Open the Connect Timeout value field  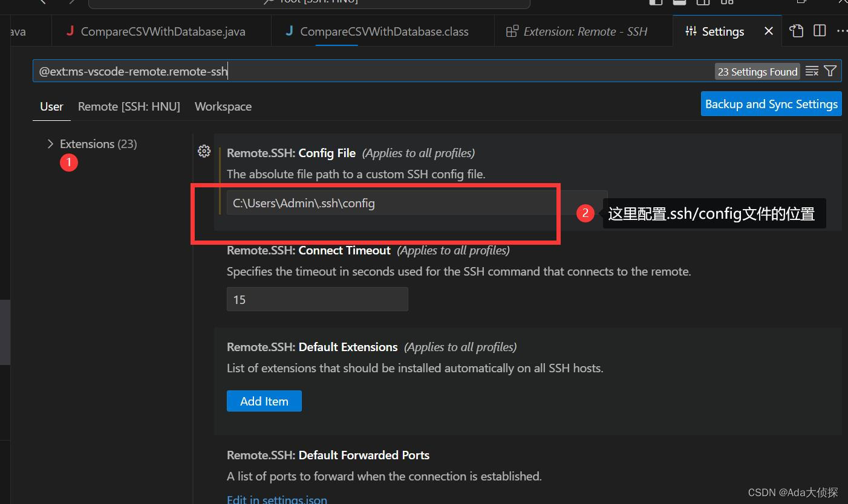point(317,299)
